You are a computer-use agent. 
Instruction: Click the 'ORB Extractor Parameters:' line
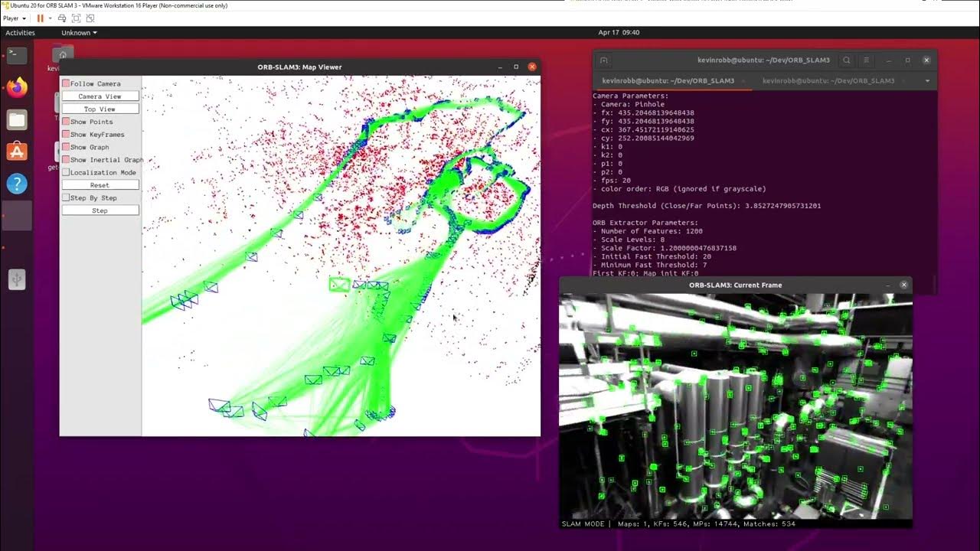coord(645,223)
